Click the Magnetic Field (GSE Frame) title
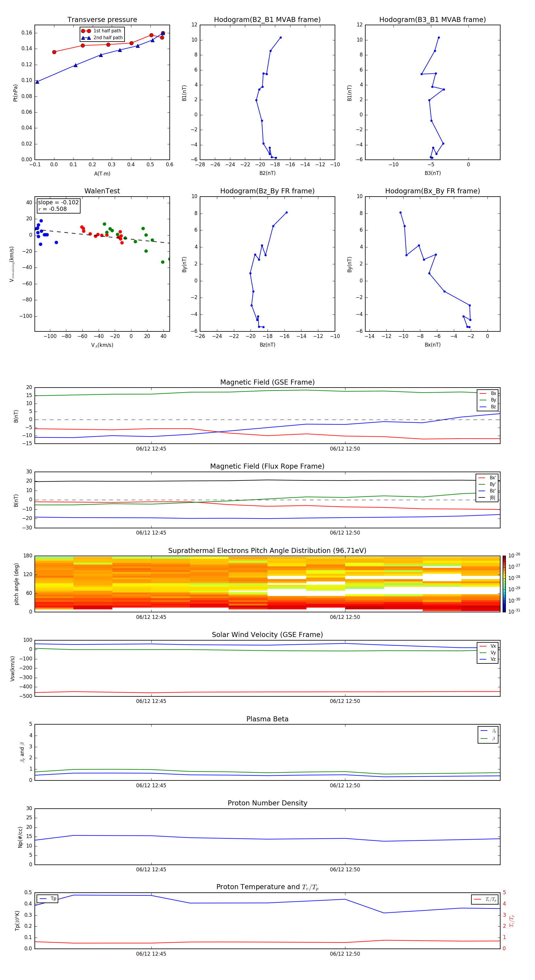Viewport: 535px width, 980px height. [267, 382]
